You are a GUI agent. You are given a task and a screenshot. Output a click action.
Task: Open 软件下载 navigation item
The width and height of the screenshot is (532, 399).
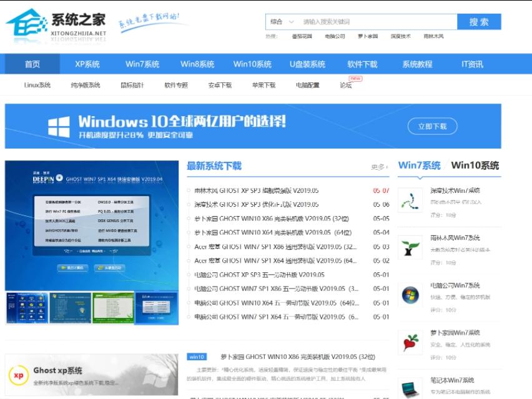tap(362, 64)
